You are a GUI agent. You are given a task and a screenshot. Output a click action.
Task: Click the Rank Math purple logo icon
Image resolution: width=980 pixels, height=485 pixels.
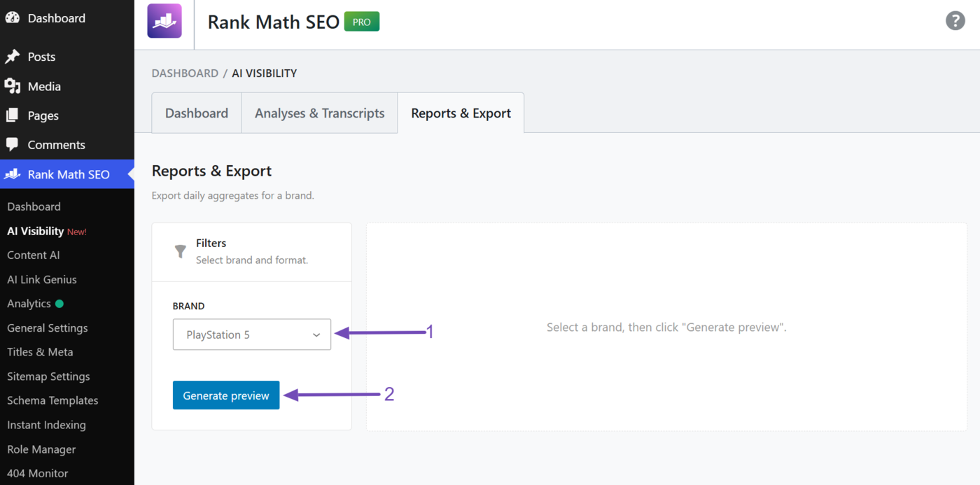coord(164,21)
